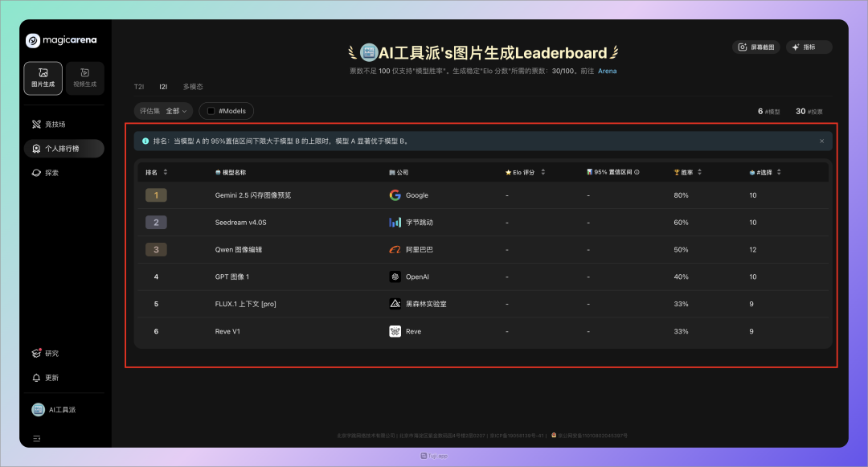Click the 研究 graduation cap icon

36,353
